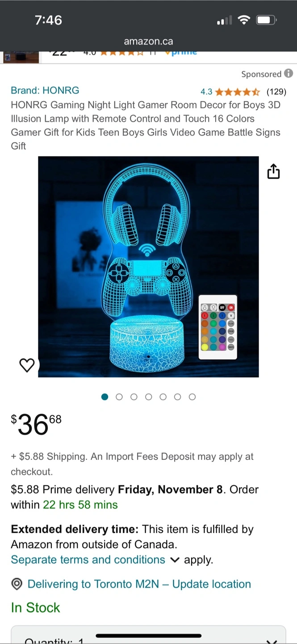Image resolution: width=297 pixels, height=644 pixels.
Task: Select the last image carousel dot
Action: (x=192, y=397)
